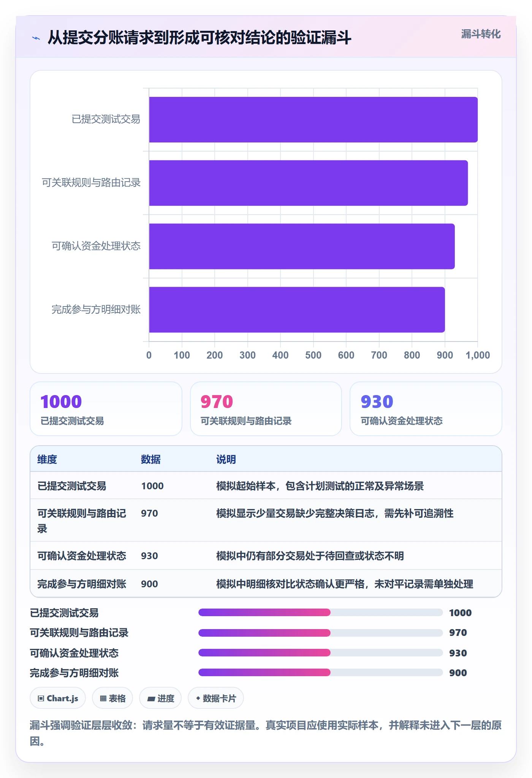Click the Chart.js chip
This screenshot has width=532, height=778.
[58, 698]
